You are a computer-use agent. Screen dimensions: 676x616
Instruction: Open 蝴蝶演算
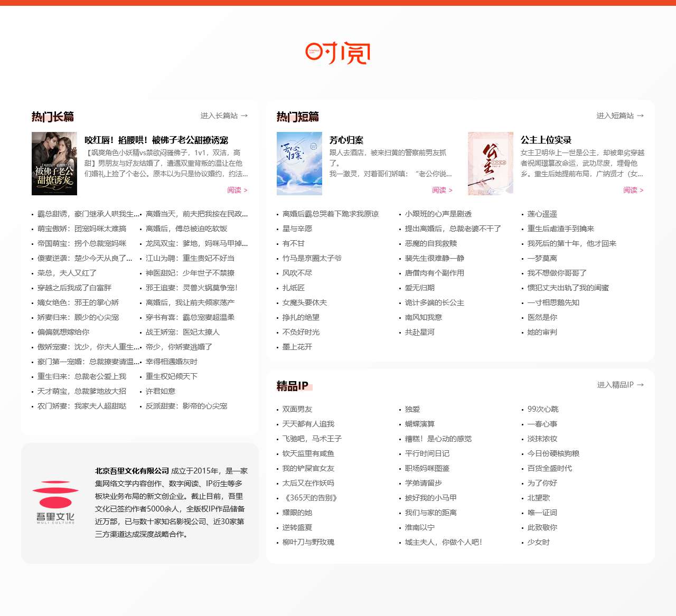[420, 424]
